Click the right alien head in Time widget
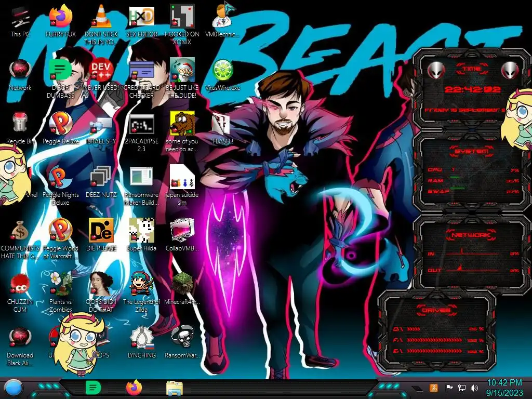The image size is (532, 399). [510, 70]
